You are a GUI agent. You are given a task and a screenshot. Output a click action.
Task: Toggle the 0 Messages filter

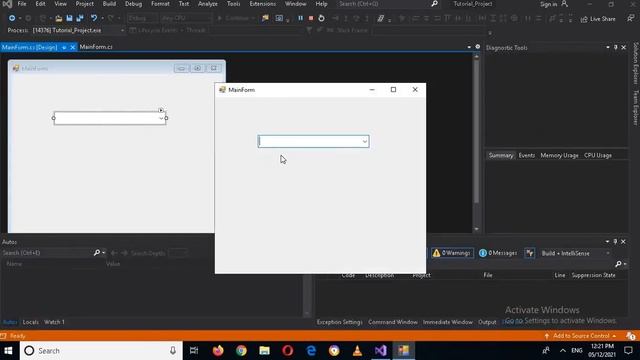click(x=498, y=253)
